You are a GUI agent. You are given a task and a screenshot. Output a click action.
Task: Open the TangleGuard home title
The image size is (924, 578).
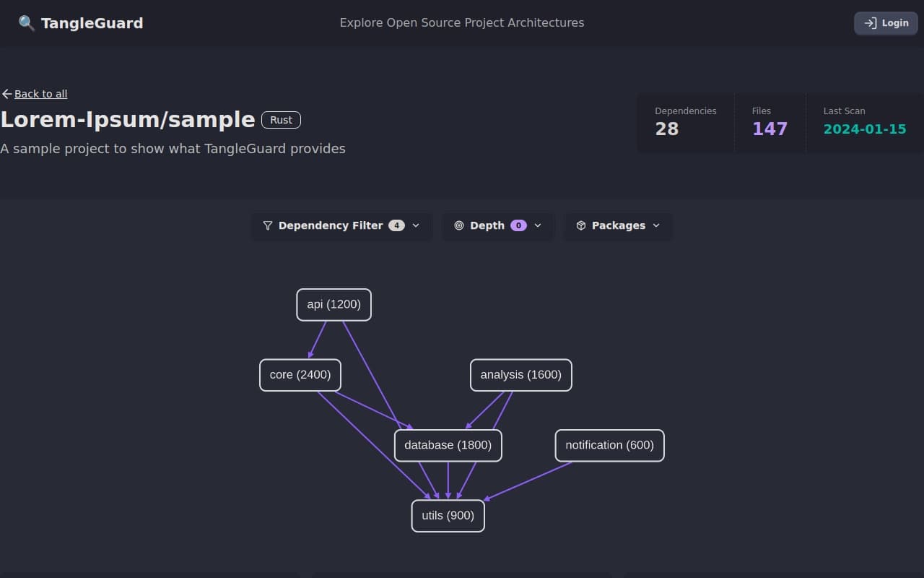[92, 23]
